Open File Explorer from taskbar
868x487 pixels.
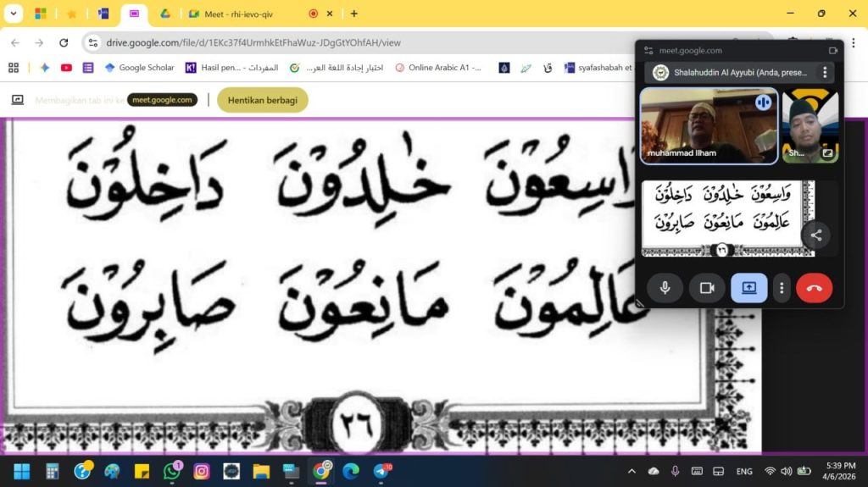coord(261,472)
